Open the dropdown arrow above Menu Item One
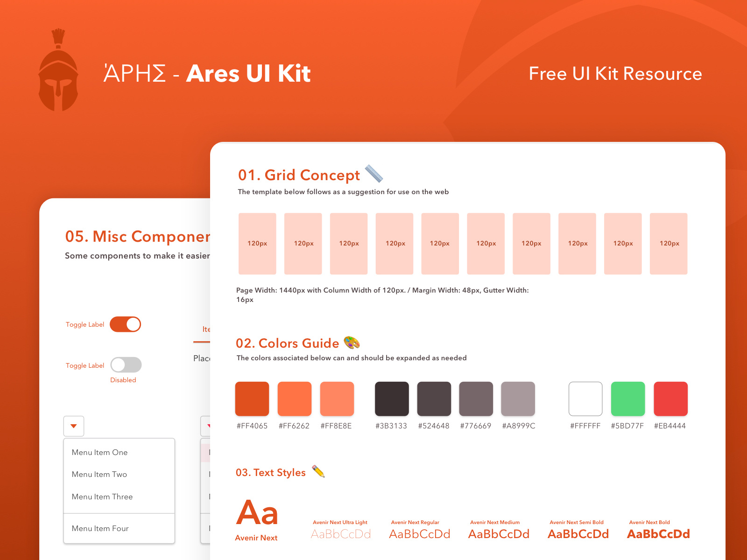747x560 pixels. coord(74,426)
